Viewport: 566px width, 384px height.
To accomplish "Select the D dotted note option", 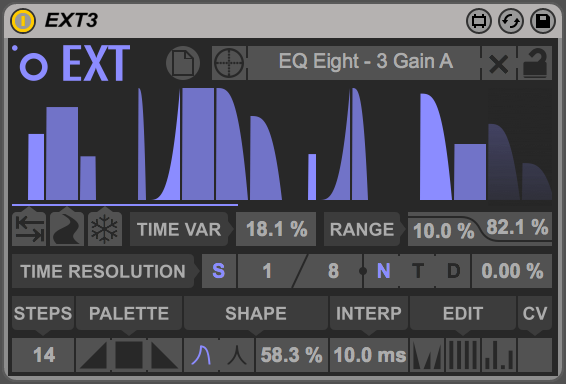I will click(x=453, y=271).
